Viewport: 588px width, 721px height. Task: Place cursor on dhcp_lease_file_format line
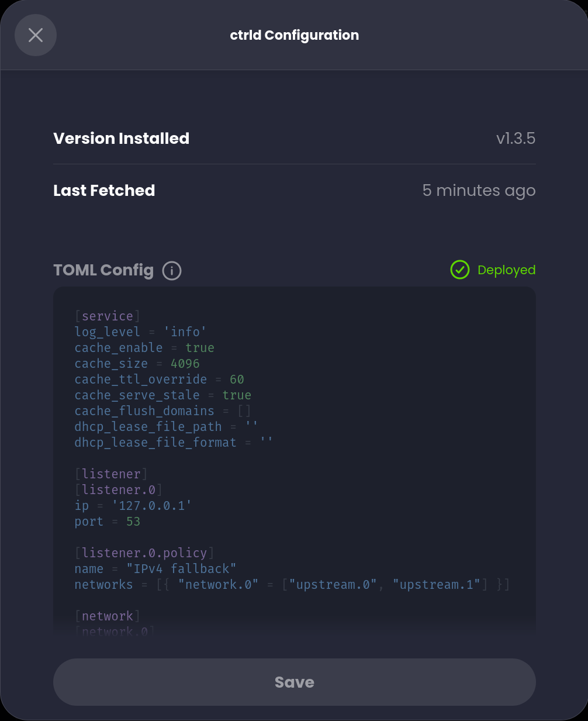point(173,443)
